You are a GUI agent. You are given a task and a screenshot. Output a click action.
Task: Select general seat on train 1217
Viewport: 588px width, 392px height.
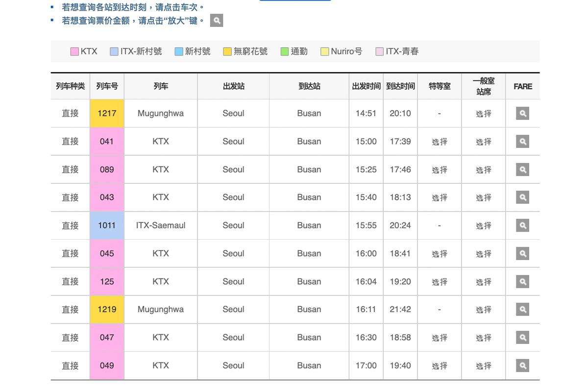[x=484, y=114]
